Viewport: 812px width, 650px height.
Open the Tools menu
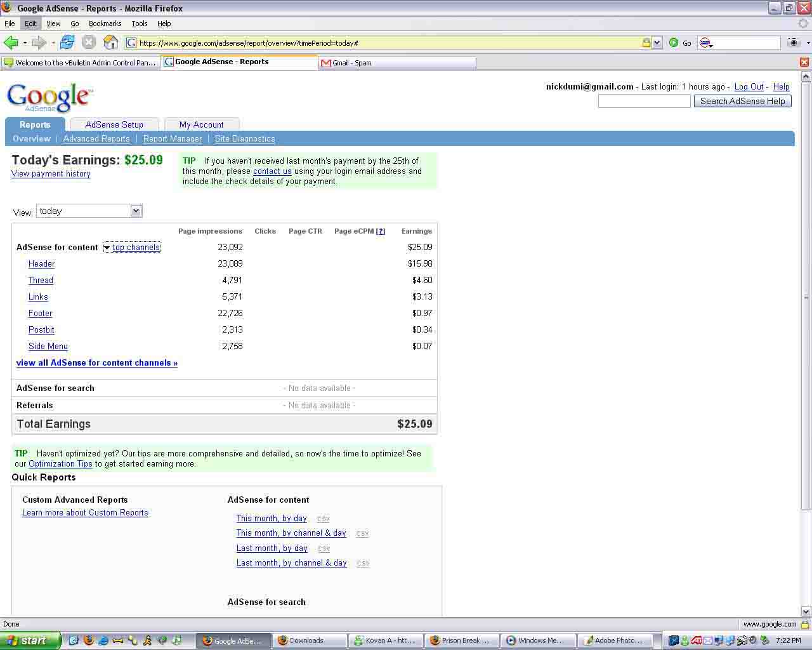click(x=140, y=23)
